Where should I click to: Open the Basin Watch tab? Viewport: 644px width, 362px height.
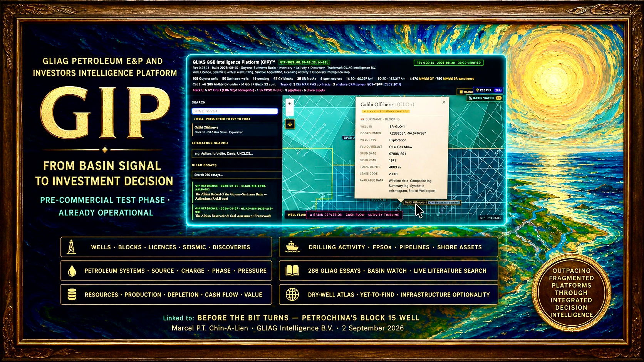(485, 98)
